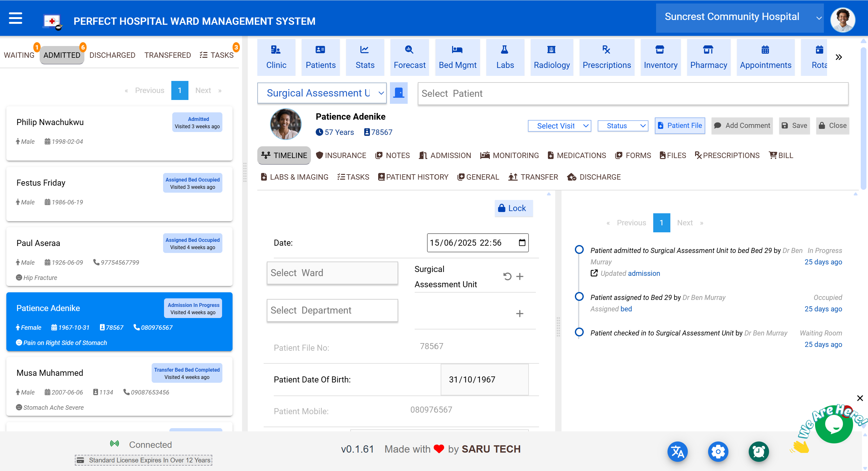
Task: Open the patient PRESCRIPTIONS tab
Action: pos(727,156)
